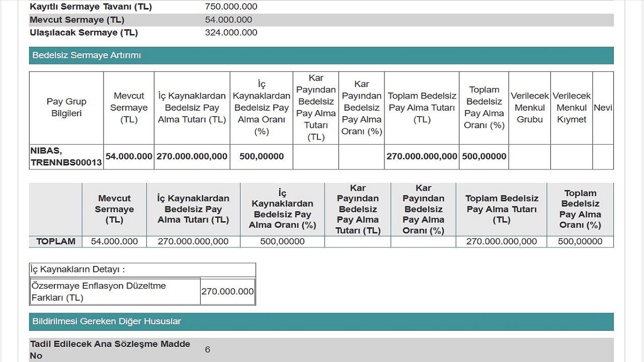Click Tadil Edilecek Ana Sözleşme Madde No label

coord(110,349)
